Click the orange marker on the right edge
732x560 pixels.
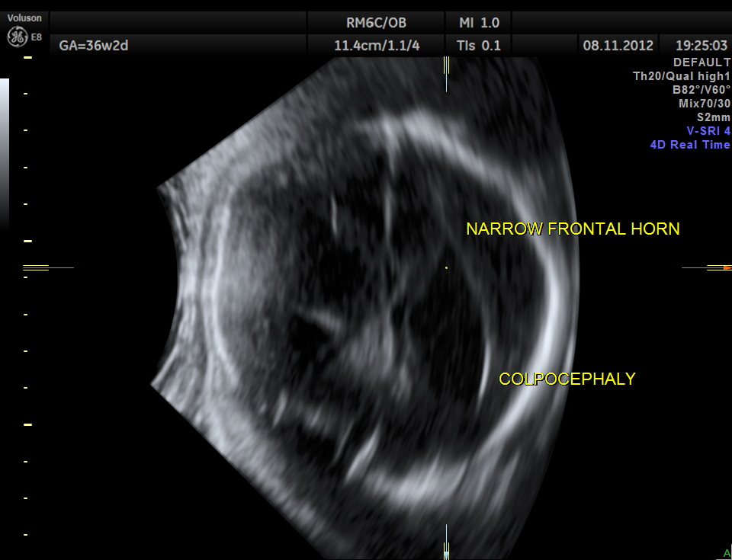tap(726, 268)
